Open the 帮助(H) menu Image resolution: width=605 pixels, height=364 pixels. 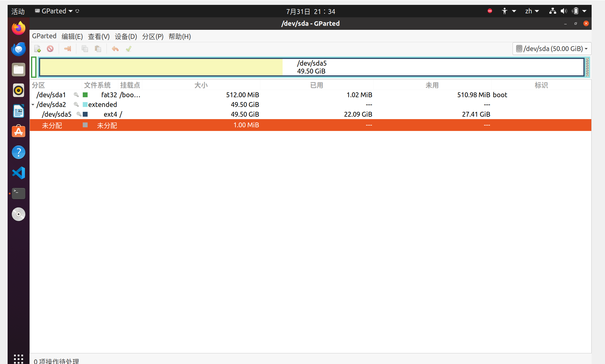click(180, 36)
